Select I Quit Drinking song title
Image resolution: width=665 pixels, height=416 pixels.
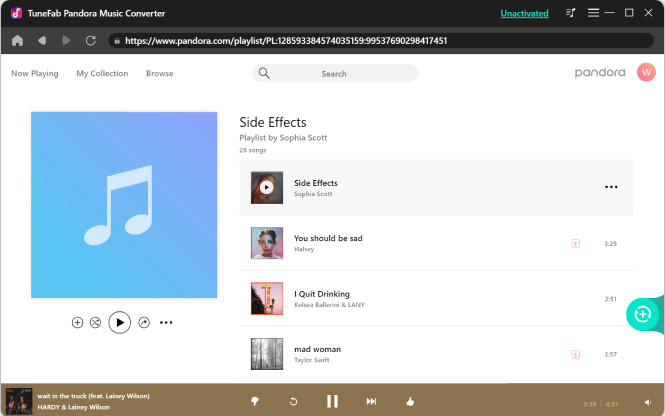(322, 294)
